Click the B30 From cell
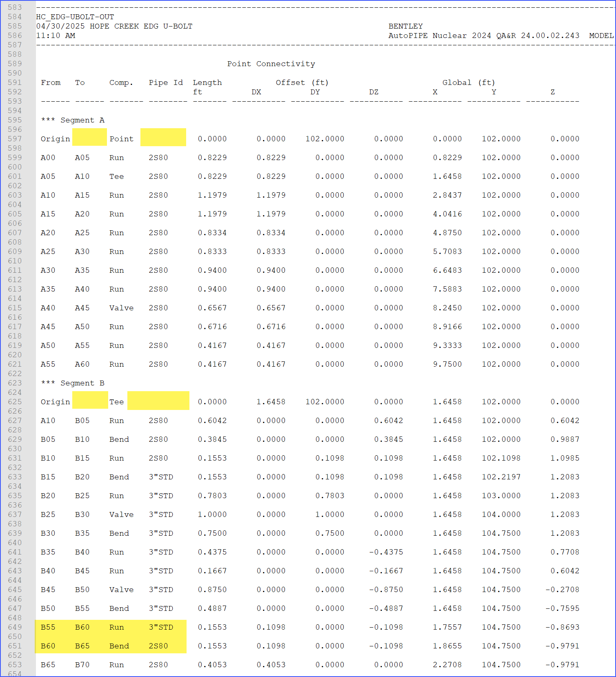This screenshot has height=677, width=616. pos(48,533)
